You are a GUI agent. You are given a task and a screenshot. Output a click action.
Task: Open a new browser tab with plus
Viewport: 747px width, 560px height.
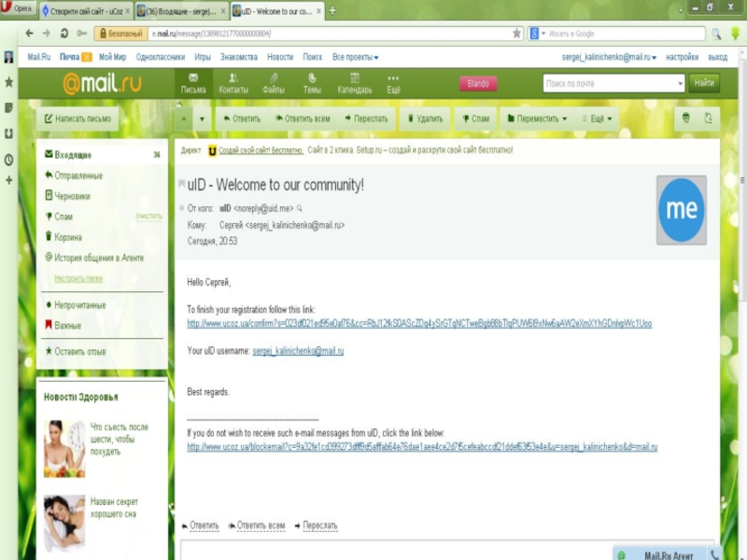(332, 11)
